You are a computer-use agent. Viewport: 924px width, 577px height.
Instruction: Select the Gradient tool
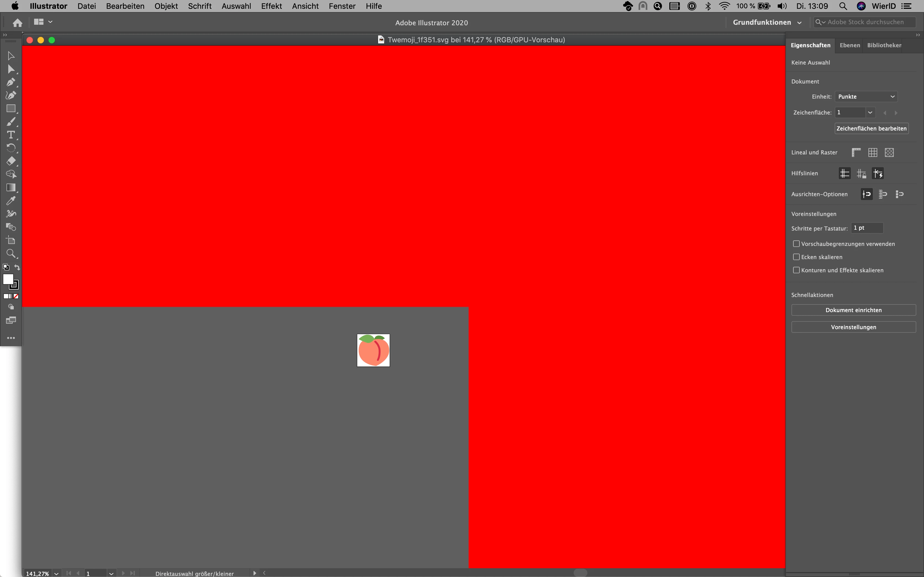[x=11, y=187]
